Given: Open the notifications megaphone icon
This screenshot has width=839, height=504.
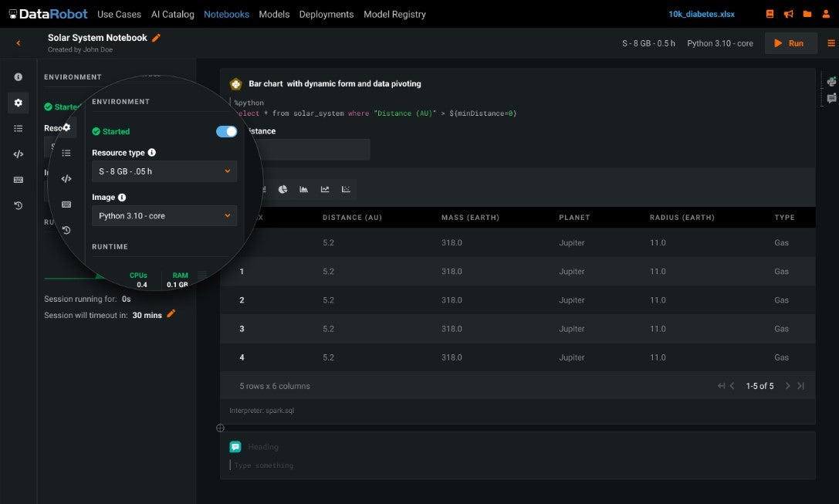Looking at the screenshot, I should (x=788, y=14).
